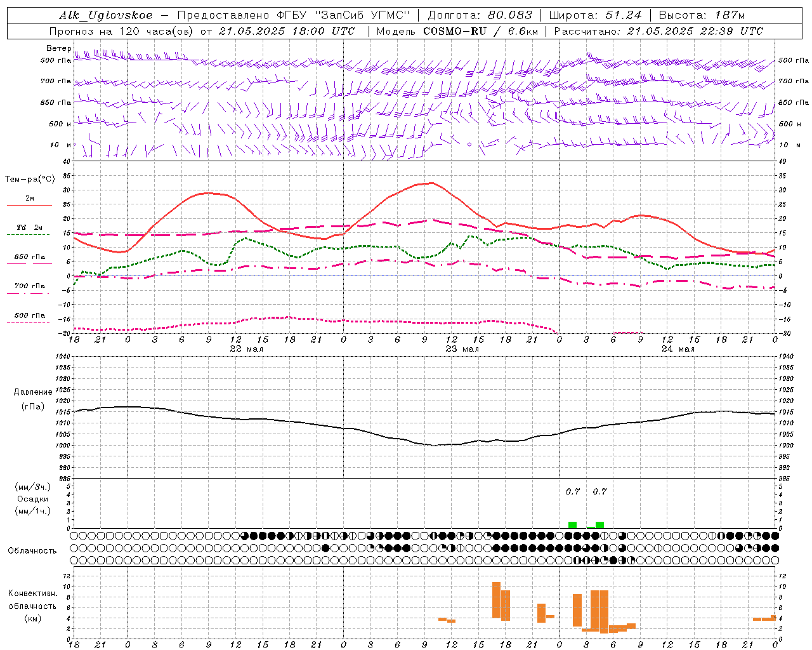Click the "2м" legend line sample

[29, 205]
